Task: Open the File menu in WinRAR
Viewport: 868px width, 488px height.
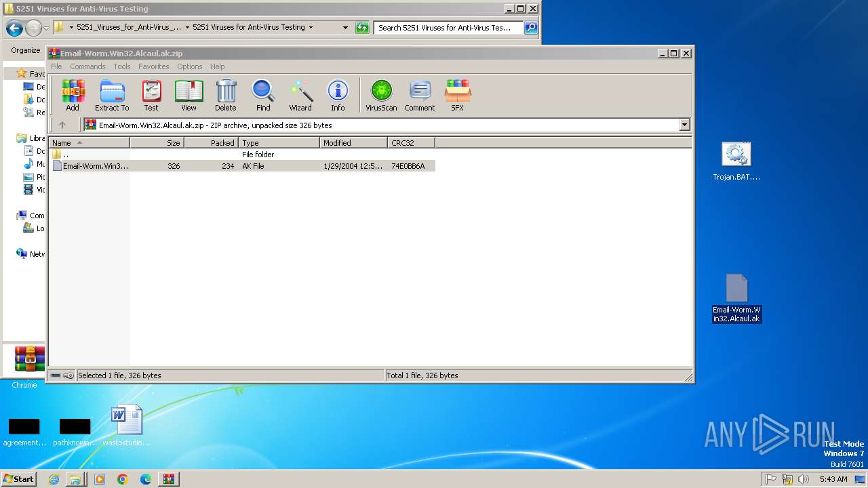Action: [56, 66]
